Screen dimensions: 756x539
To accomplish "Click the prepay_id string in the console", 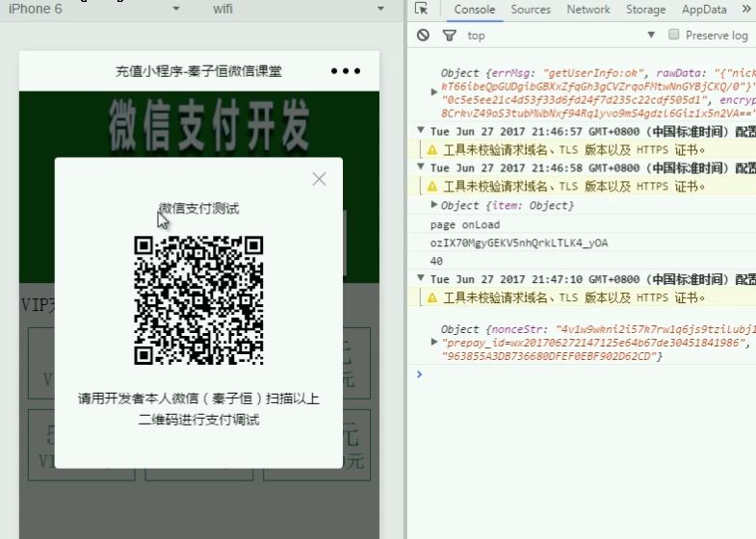I will pyautogui.click(x=592, y=343).
